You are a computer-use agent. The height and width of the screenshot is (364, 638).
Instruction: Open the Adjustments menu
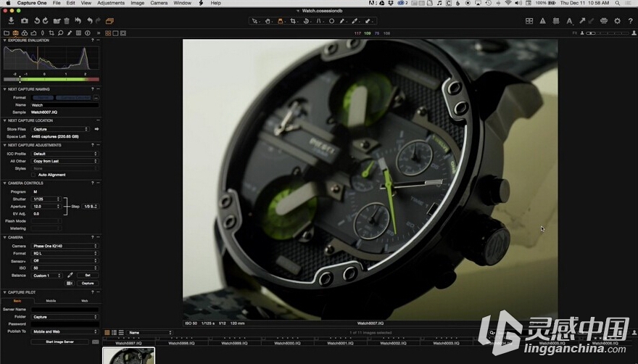tap(111, 3)
